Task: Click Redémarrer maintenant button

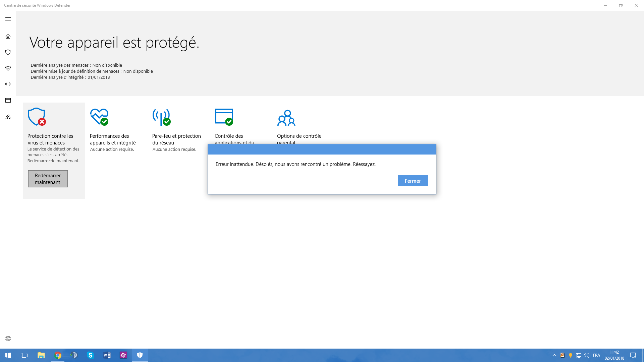Action: [x=48, y=179]
